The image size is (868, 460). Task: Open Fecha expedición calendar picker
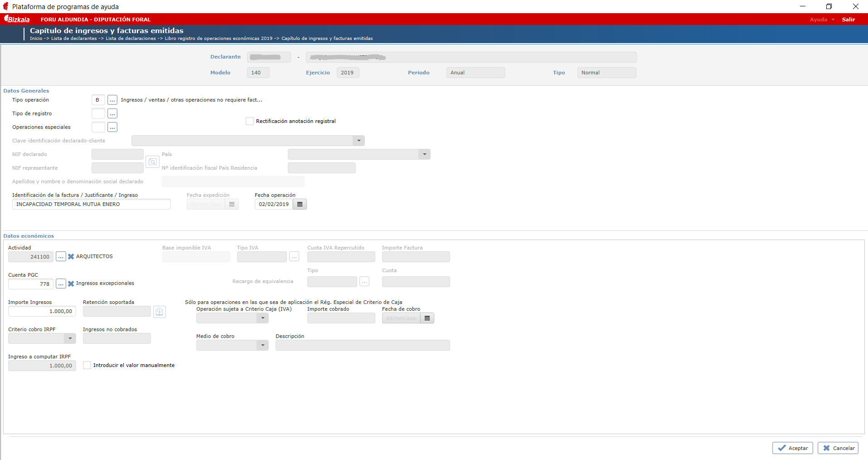coord(232,204)
